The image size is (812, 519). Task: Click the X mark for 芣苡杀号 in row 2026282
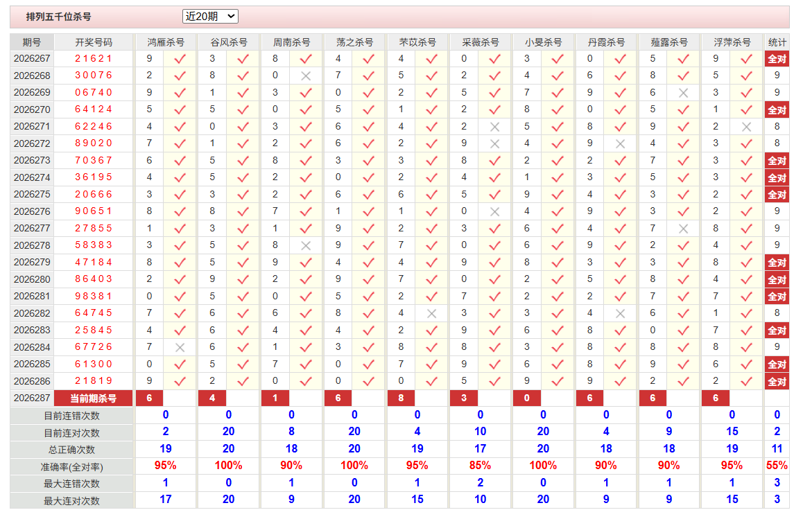(432, 314)
